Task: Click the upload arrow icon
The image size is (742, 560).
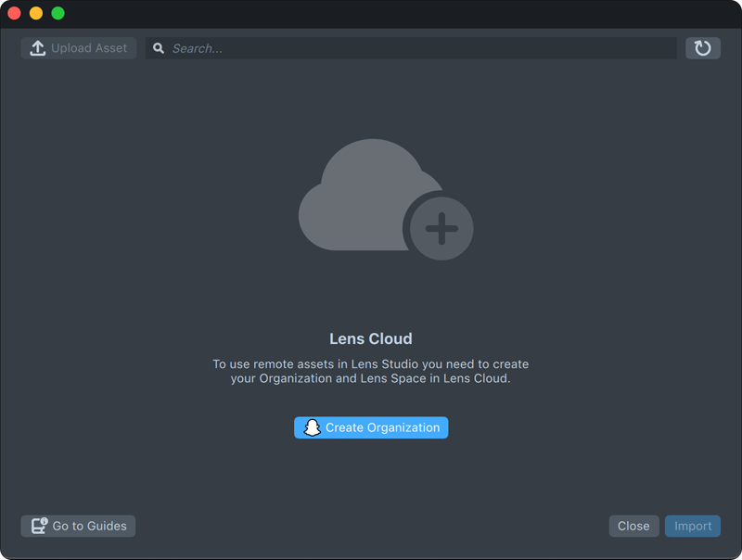Action: [x=37, y=48]
